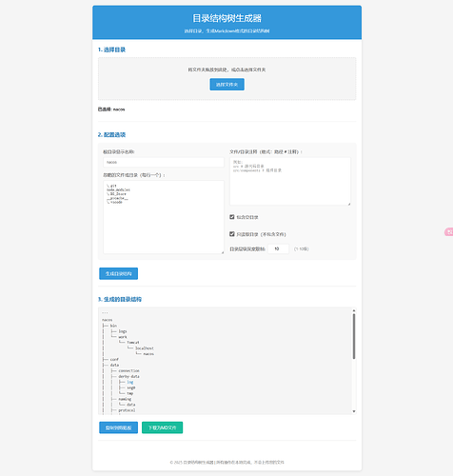
Task: Click inside the file/directory comments textarea
Action: [x=290, y=182]
